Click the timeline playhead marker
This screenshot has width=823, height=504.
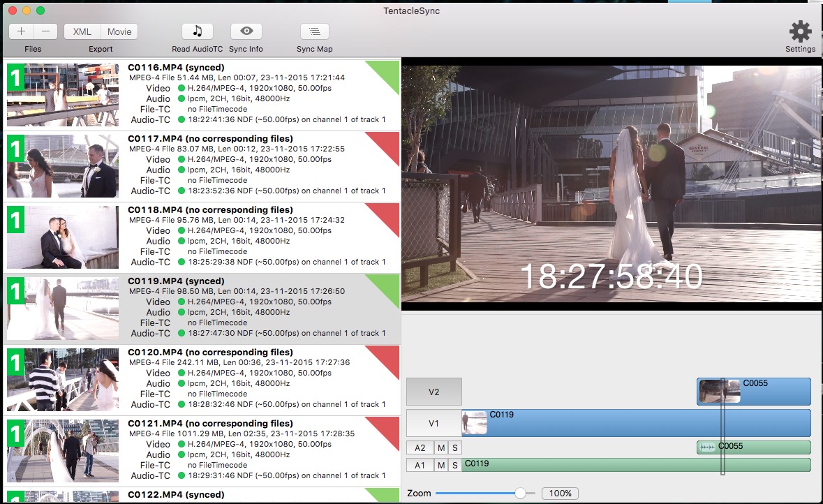(722, 427)
